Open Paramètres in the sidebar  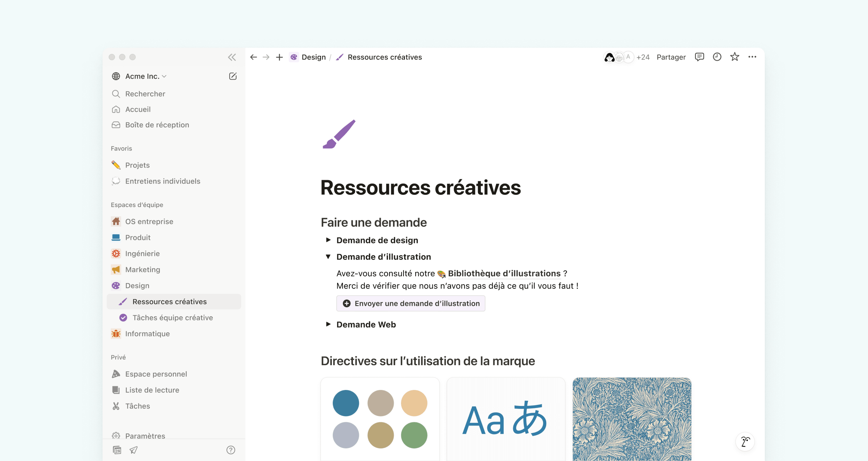click(x=174, y=435)
